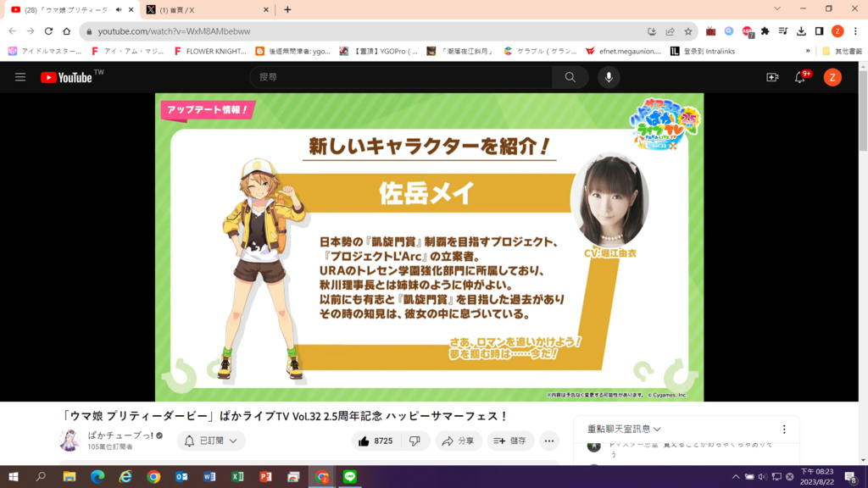868x488 pixels.
Task: Open the FLOWER KNIGHT bookmark
Action: click(210, 51)
